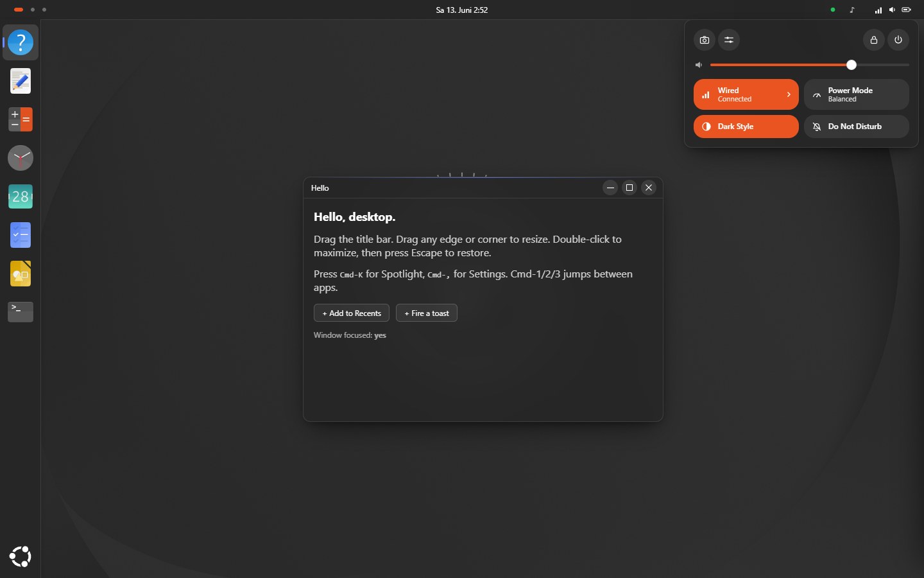Open the Calendar icon showing 28

pos(21,197)
